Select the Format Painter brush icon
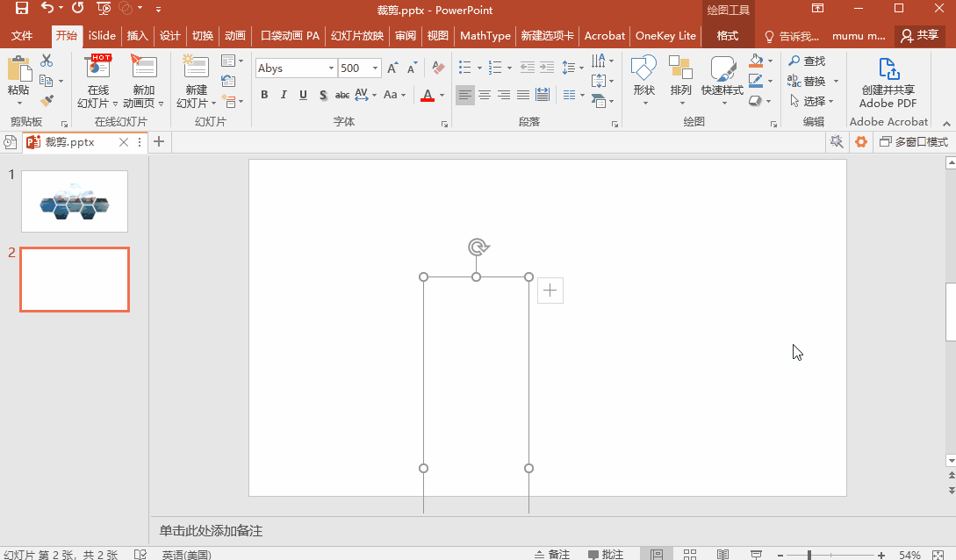The image size is (956, 560). (47, 101)
